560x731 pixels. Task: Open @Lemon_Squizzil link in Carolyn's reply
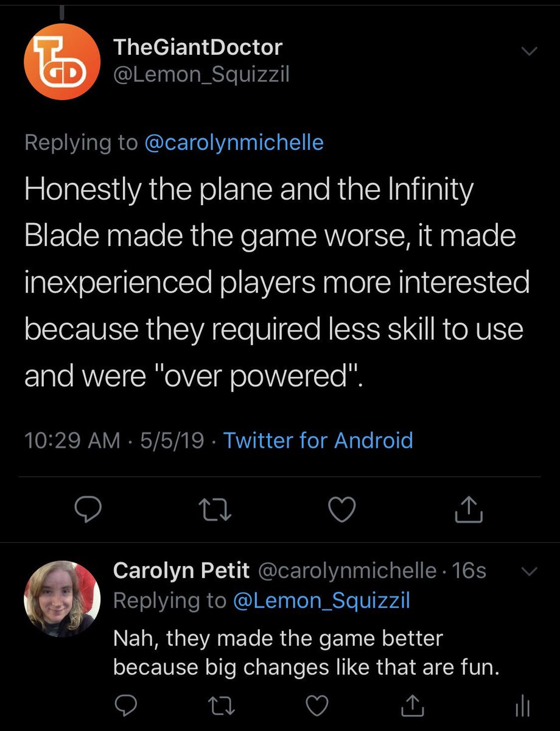(321, 601)
